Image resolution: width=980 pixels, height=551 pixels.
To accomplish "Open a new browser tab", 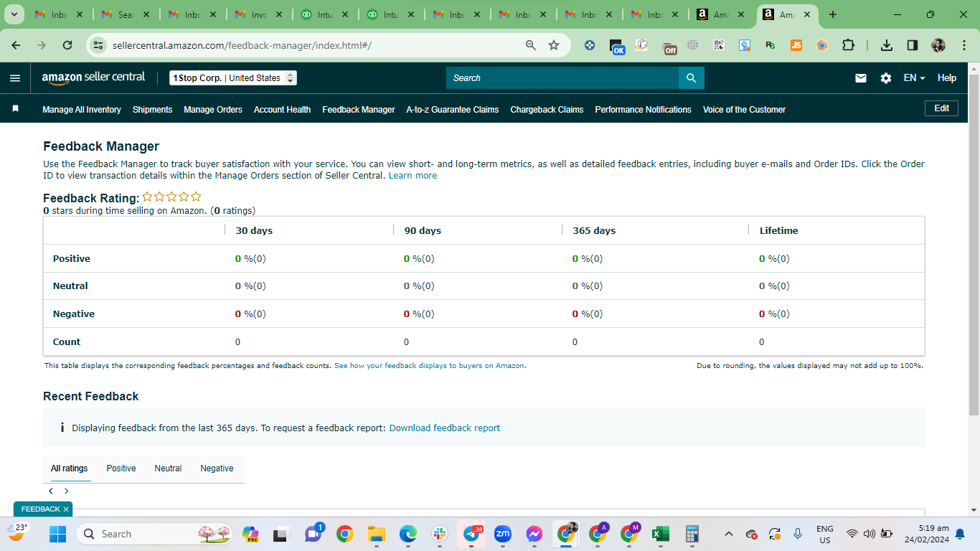I will [x=833, y=14].
